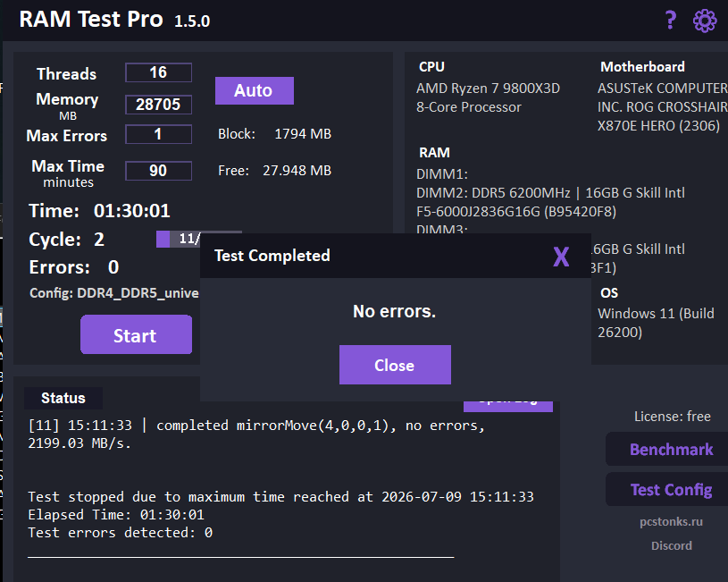Click 'Test stopped due to maximum time' log line
The width and height of the screenshot is (728, 582).
[x=280, y=497]
